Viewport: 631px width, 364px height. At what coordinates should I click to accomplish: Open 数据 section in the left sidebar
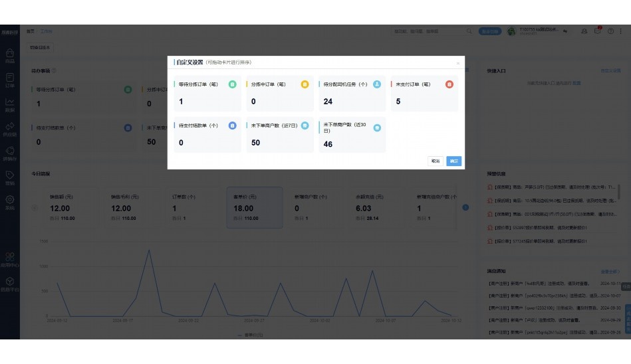(9, 105)
